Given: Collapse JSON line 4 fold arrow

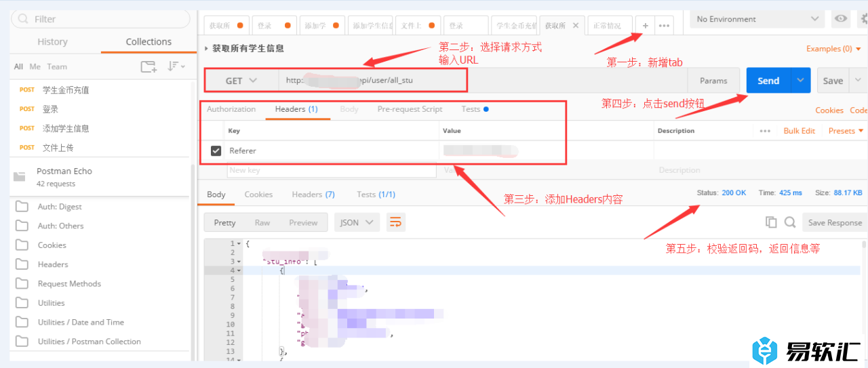Looking at the screenshot, I should 239,270.
